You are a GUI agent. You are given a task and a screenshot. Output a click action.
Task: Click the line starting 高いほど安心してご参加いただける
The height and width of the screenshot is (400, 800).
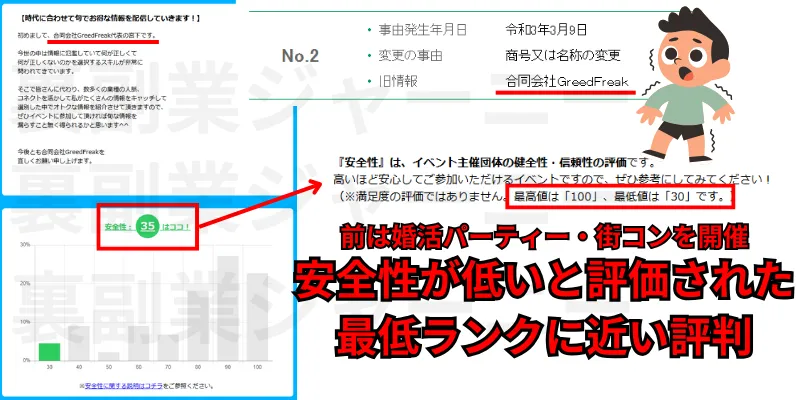(x=551, y=180)
